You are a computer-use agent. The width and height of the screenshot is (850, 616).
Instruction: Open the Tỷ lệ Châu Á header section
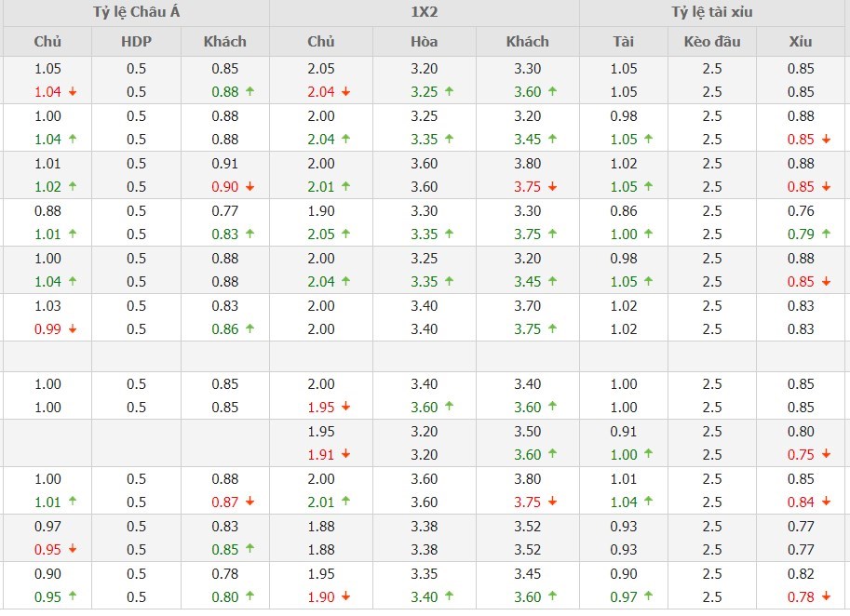click(135, 13)
